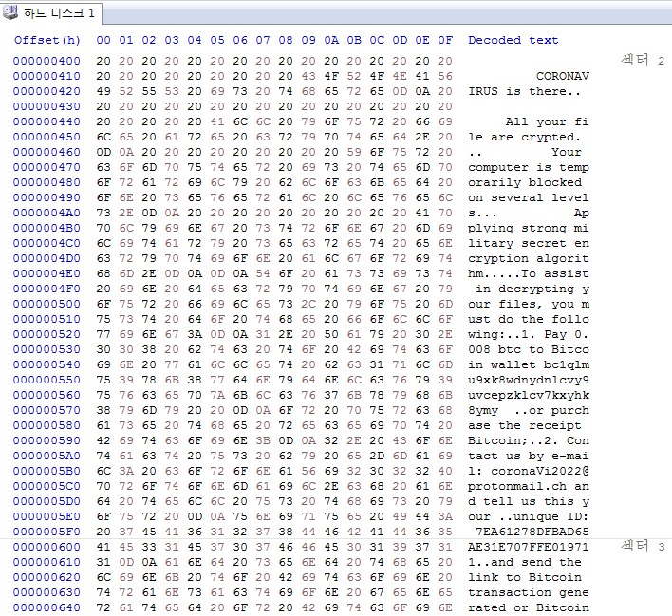Click decoded text 'Bitcoin;..2. Con'
This screenshot has width=672, height=616.
[x=529, y=440]
